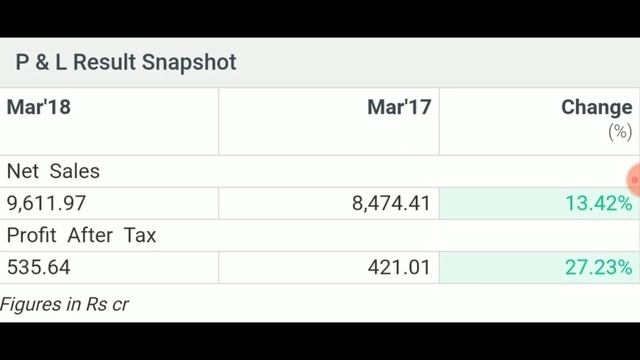Click the percent symbol under Change
This screenshot has height=360, width=640.
pos(620,132)
